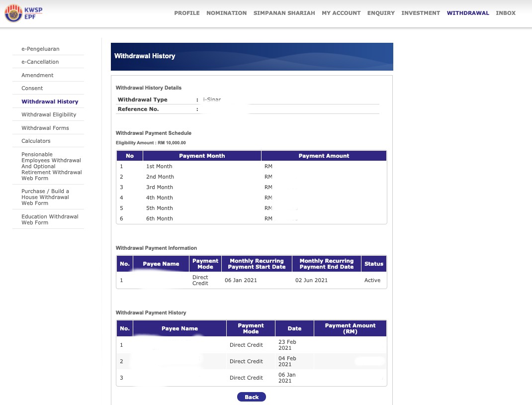
Task: Go to SIMPANAN SHARIAH section
Action: pyautogui.click(x=284, y=13)
